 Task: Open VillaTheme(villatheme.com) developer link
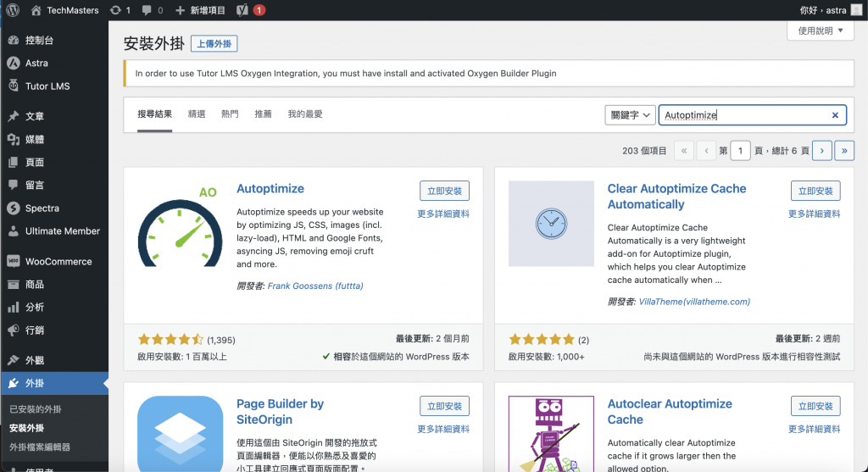pyautogui.click(x=694, y=302)
